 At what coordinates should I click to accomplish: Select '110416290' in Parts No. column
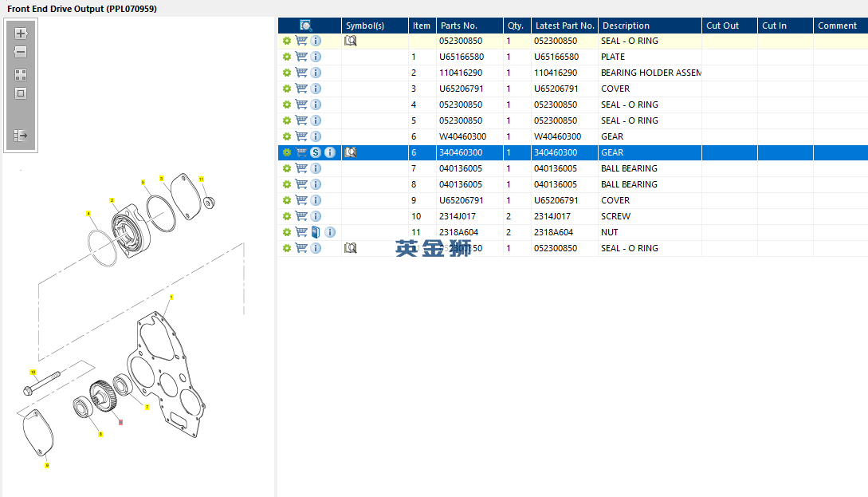pos(461,73)
